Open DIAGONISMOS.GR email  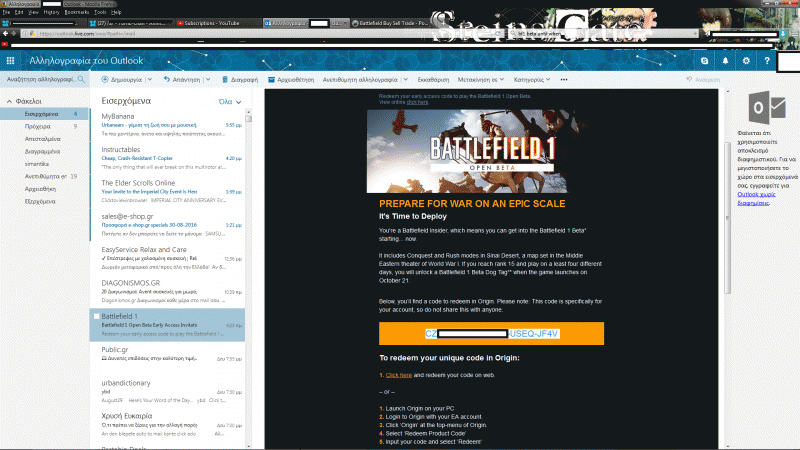click(x=167, y=291)
